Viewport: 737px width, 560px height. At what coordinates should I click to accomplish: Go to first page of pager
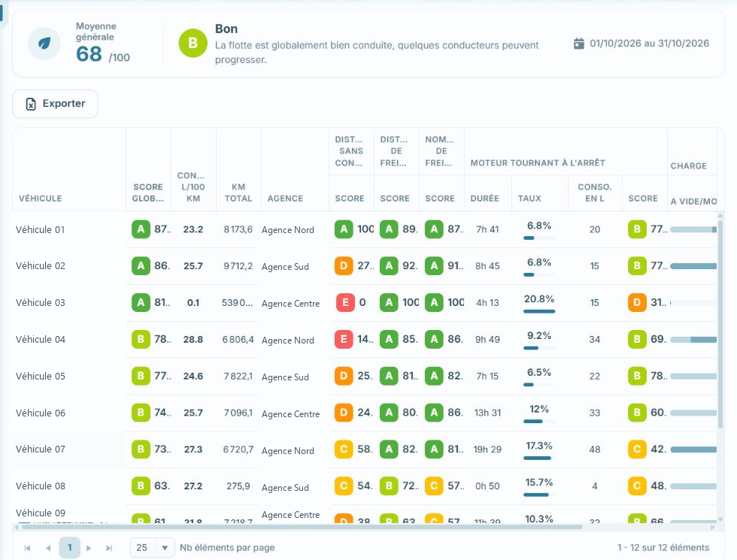click(27, 548)
